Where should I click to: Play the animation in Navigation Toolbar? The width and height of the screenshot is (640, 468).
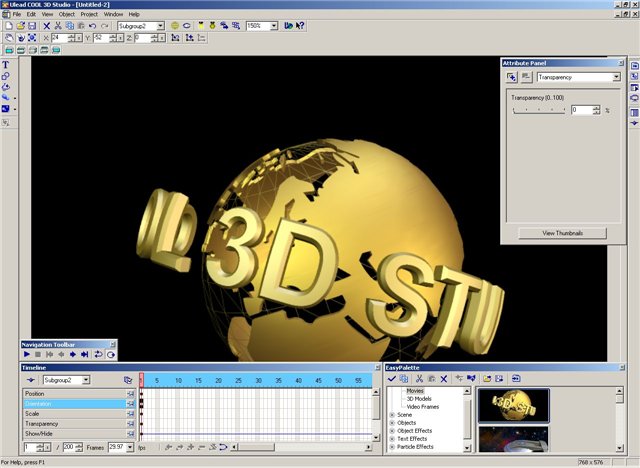(x=27, y=354)
